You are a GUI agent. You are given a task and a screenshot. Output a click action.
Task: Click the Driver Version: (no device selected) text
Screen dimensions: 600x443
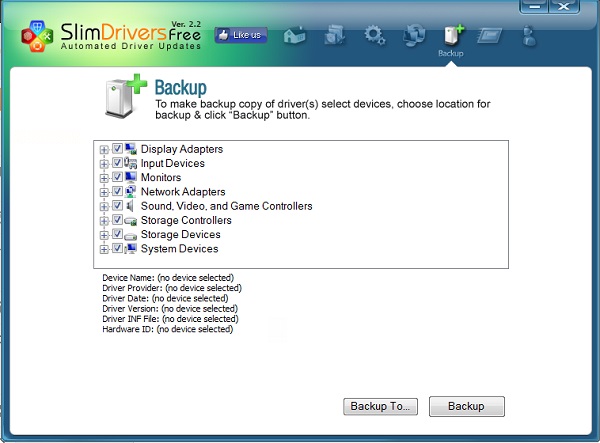pyautogui.click(x=170, y=309)
